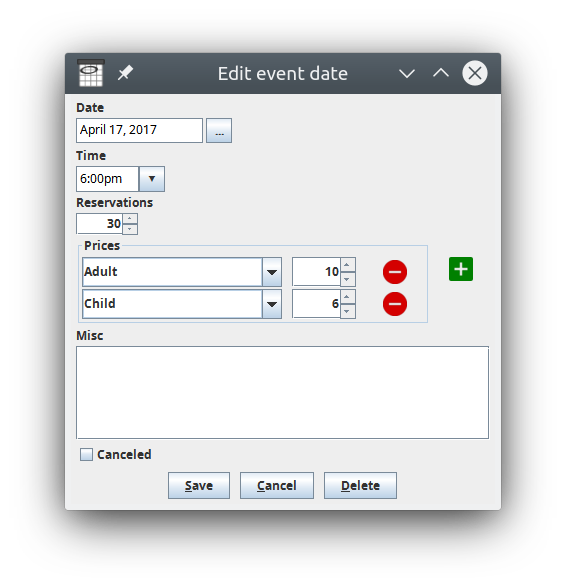Increase the Child price value
566x587 pixels.
click(x=347, y=297)
